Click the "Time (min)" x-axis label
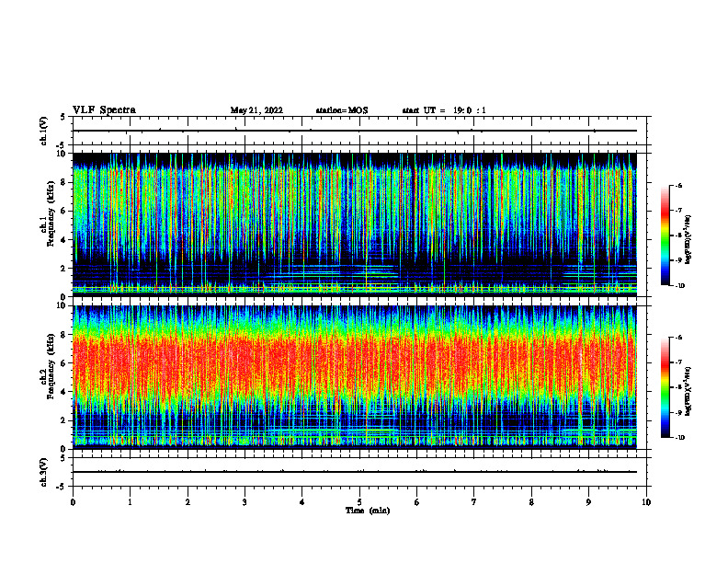Image resolution: width=728 pixels, height=563 pixels. [x=368, y=511]
